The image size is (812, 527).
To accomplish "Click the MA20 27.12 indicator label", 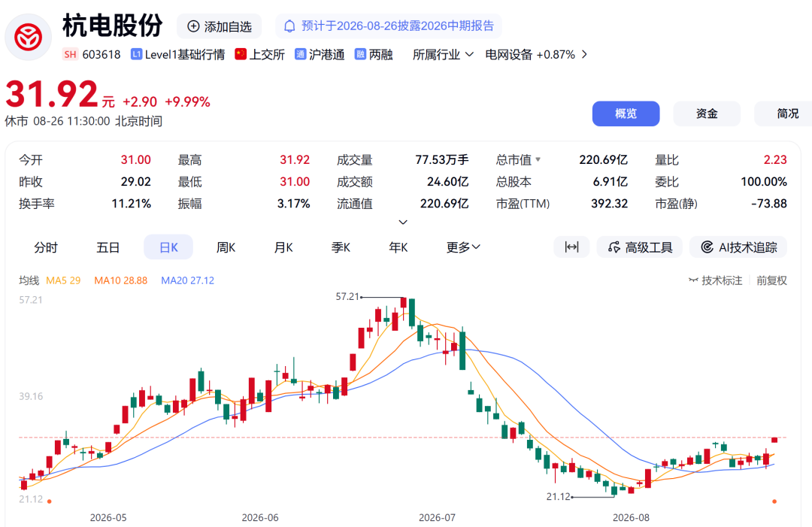I will 187,280.
